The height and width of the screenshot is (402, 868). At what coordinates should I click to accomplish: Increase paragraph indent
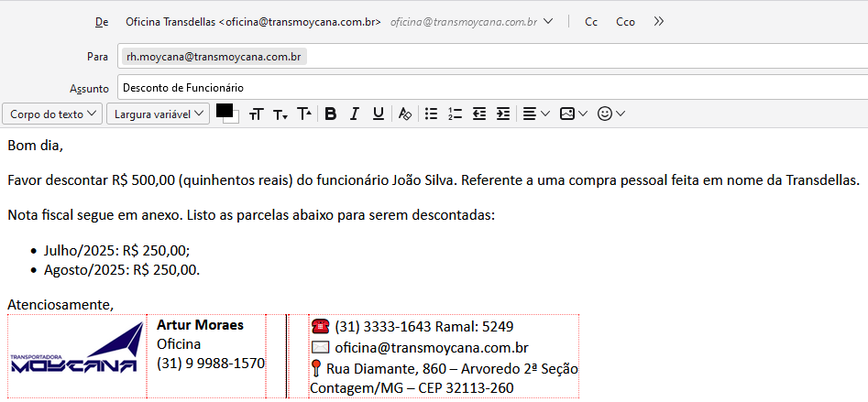click(502, 114)
